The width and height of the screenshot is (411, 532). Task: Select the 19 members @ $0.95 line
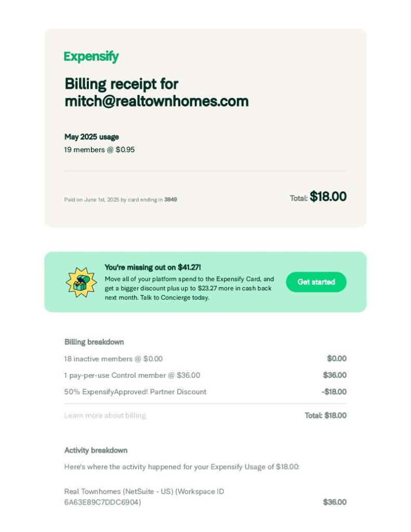tap(99, 150)
